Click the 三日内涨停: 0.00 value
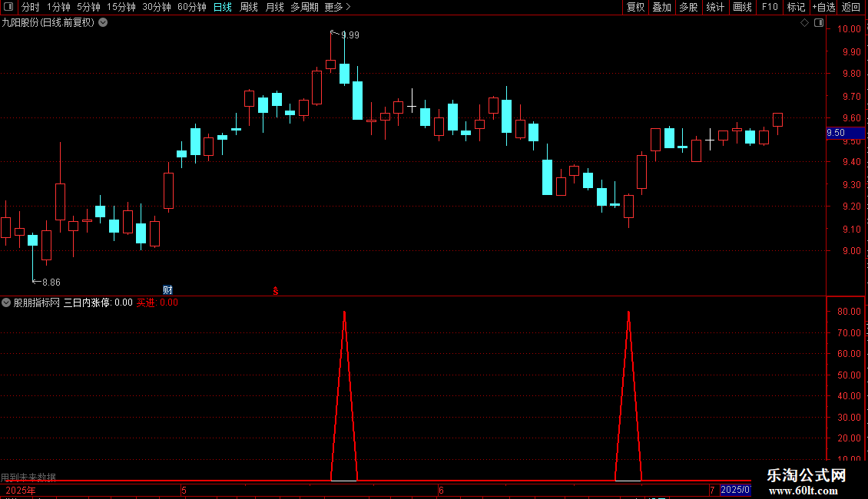Image resolution: width=868 pixels, height=499 pixels. click(98, 302)
